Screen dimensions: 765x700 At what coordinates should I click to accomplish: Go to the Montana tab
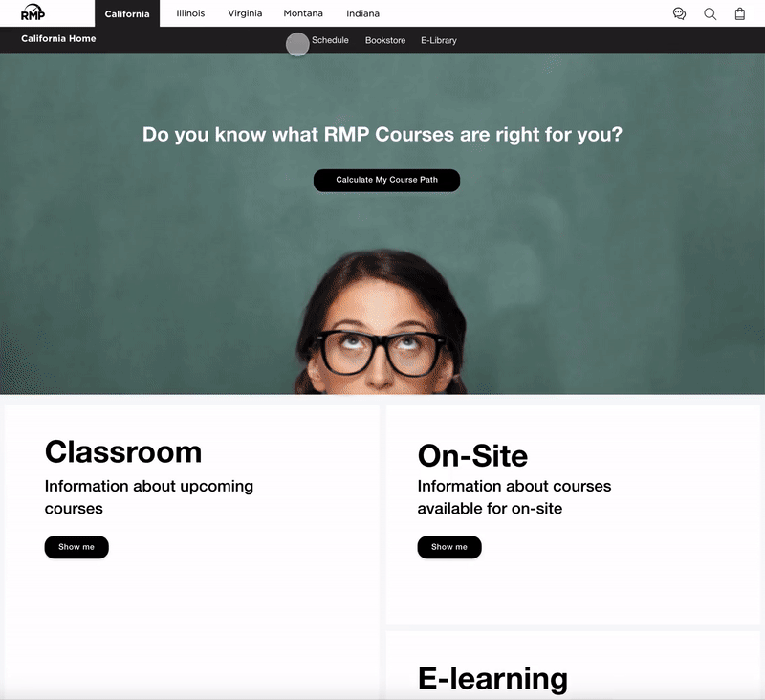pos(303,13)
